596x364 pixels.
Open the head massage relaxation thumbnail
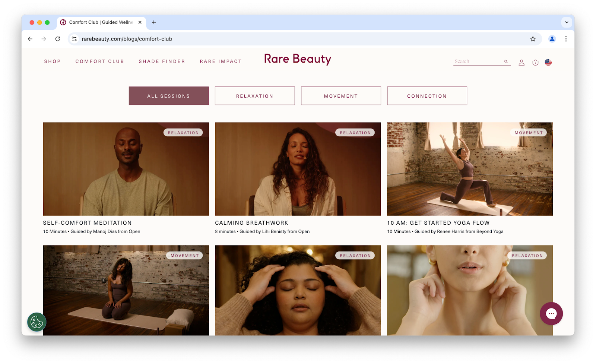point(298,290)
